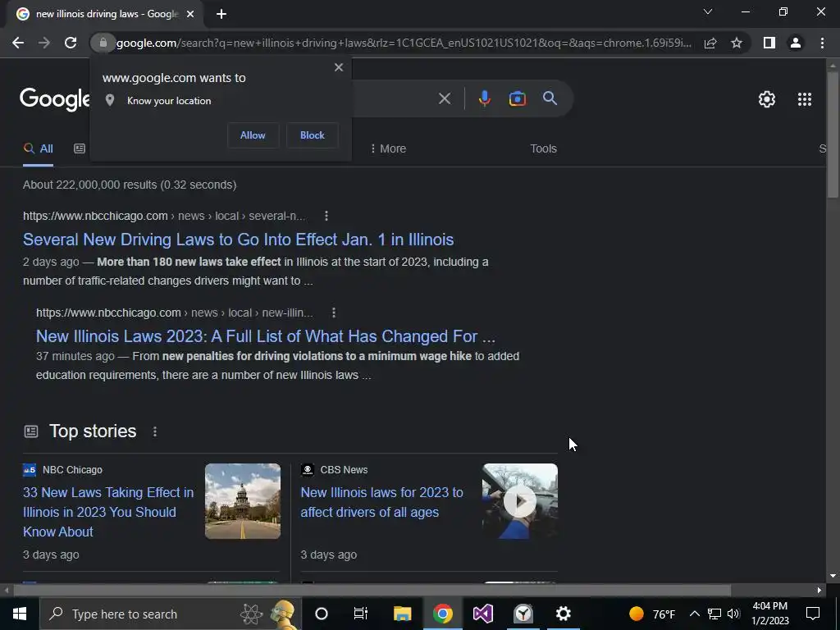Open the 4:04 PM clock calendar
Image resolution: width=840 pixels, height=630 pixels.
(x=769, y=614)
